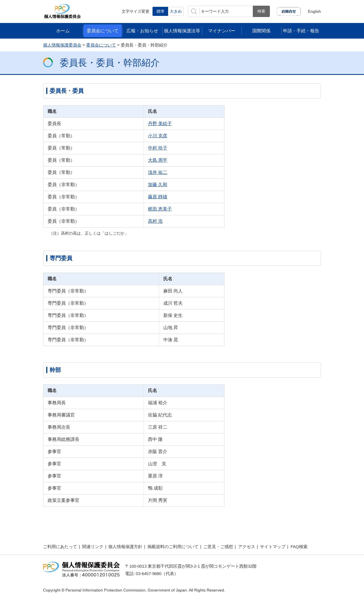Click the PPC footer logo
The height and width of the screenshot is (602, 364).
[x=81, y=569]
